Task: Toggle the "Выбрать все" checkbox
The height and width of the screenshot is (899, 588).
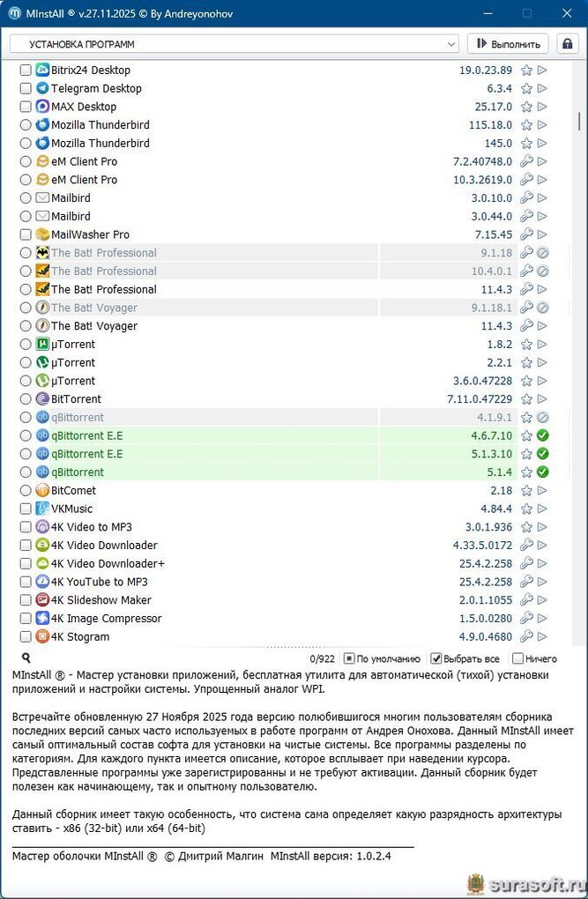Action: (435, 658)
